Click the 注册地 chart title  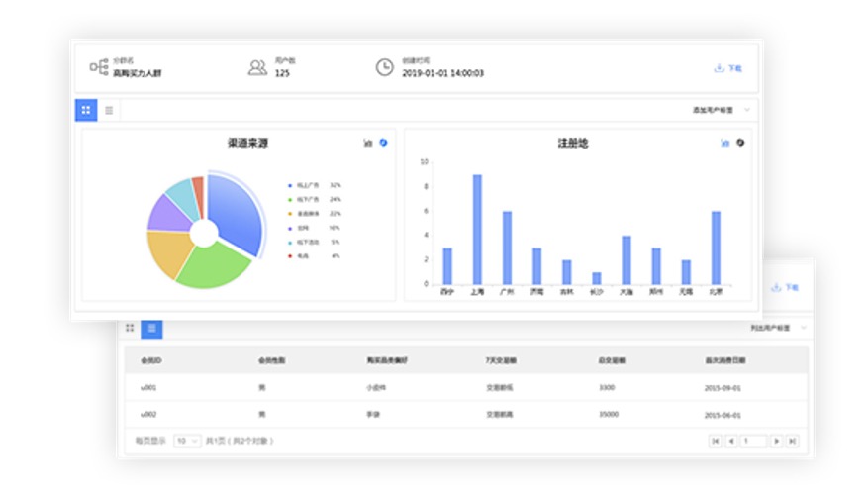(x=572, y=143)
